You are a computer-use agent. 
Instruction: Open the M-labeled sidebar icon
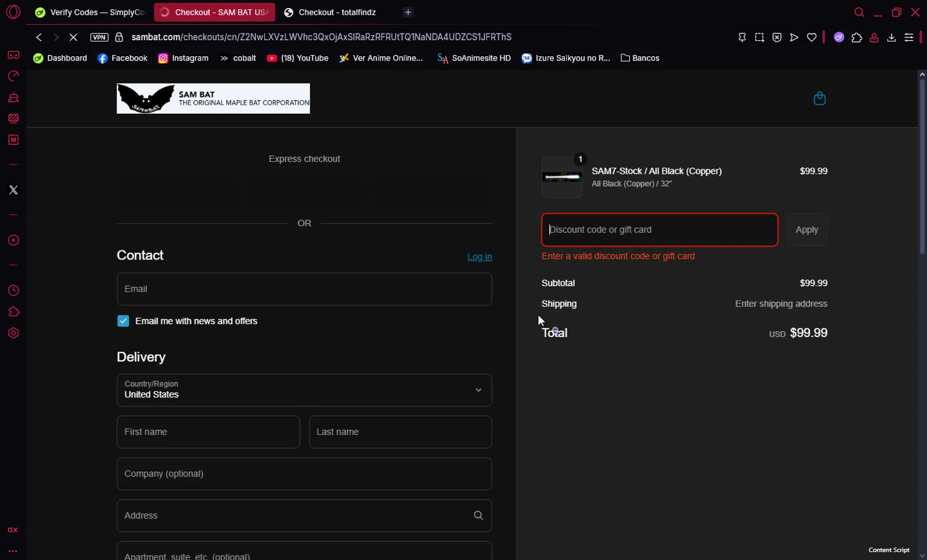pos(13,140)
